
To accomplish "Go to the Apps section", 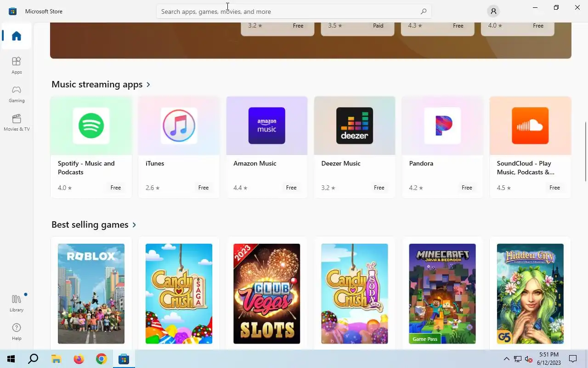I will pyautogui.click(x=17, y=65).
